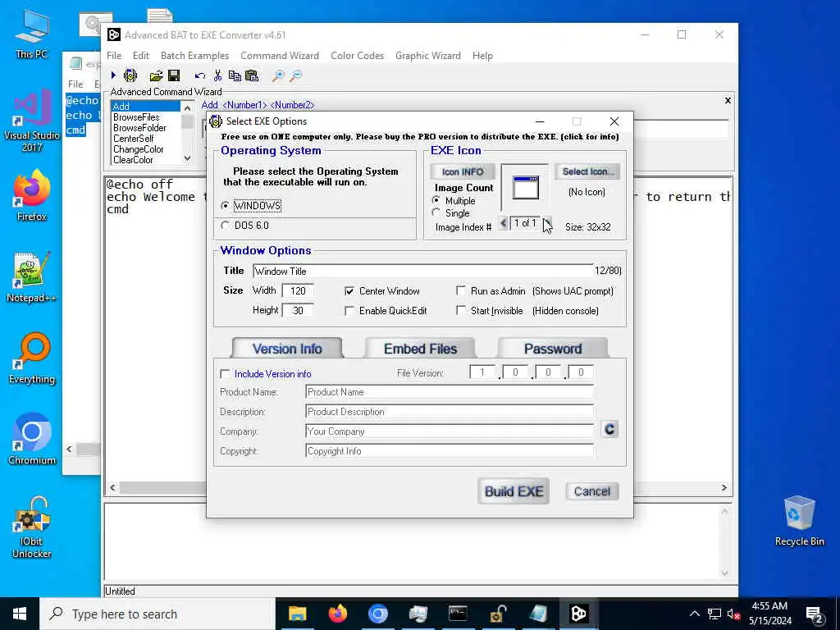Select BrowseFolder in the command list
This screenshot has height=630, width=840.
point(139,128)
